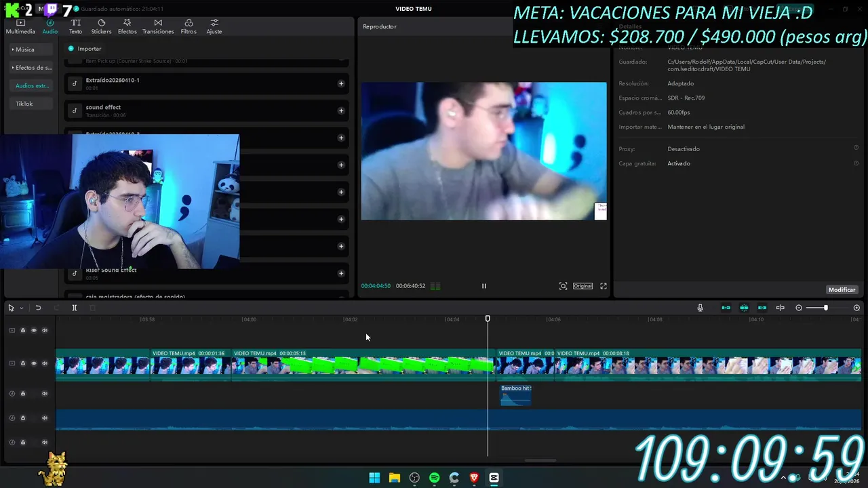This screenshot has height=488, width=868.
Task: Toggle main track magnet
Action: pyautogui.click(x=726, y=308)
